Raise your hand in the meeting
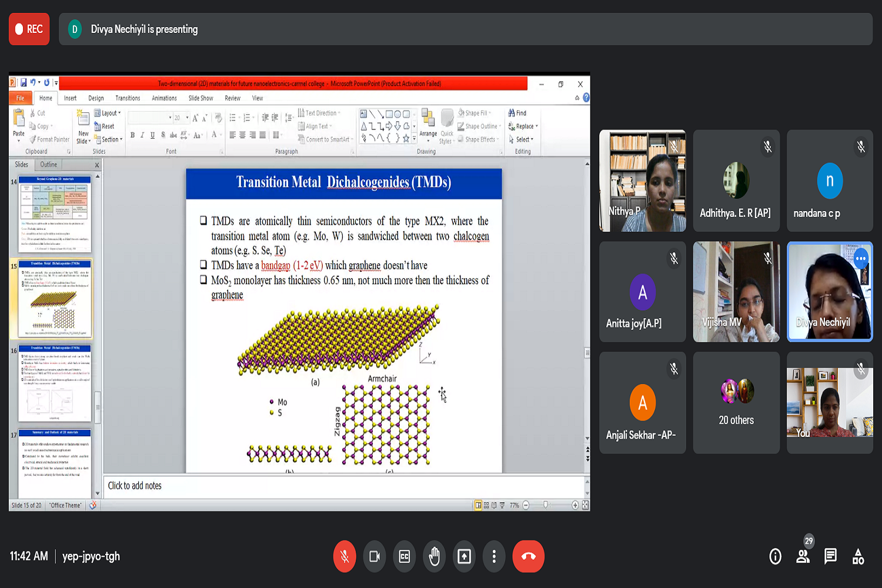The image size is (882, 588). tap(435, 556)
